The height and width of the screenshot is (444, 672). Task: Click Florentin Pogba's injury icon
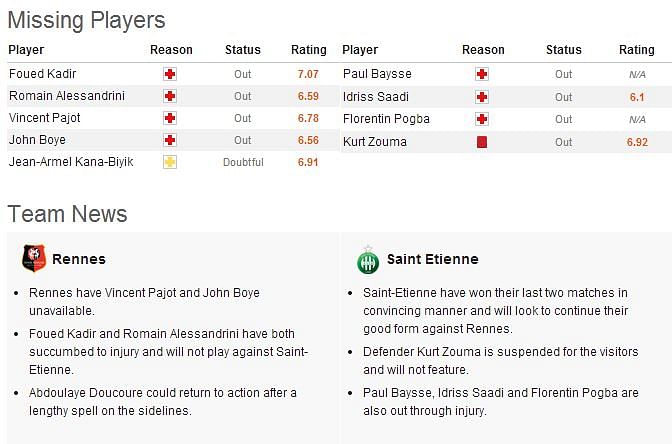pyautogui.click(x=482, y=119)
